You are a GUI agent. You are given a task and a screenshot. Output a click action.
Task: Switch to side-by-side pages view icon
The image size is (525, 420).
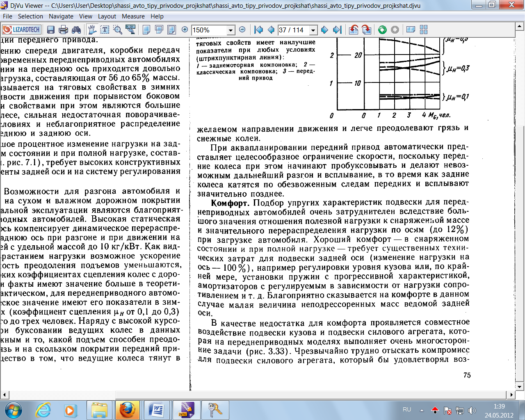click(411, 30)
